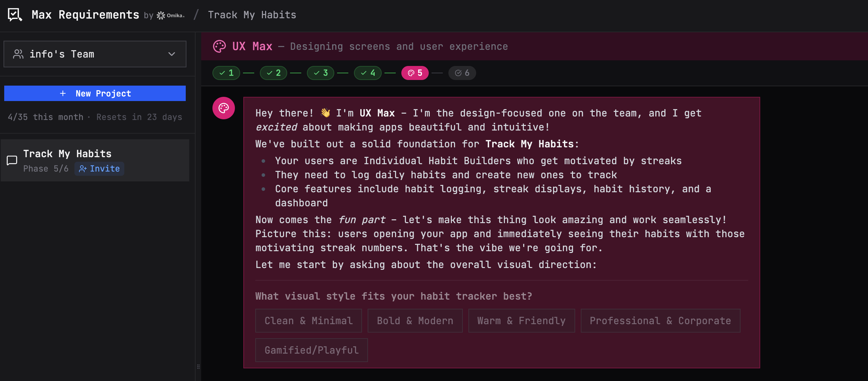
Task: Jump to pending phase 6 step
Action: pos(462,73)
